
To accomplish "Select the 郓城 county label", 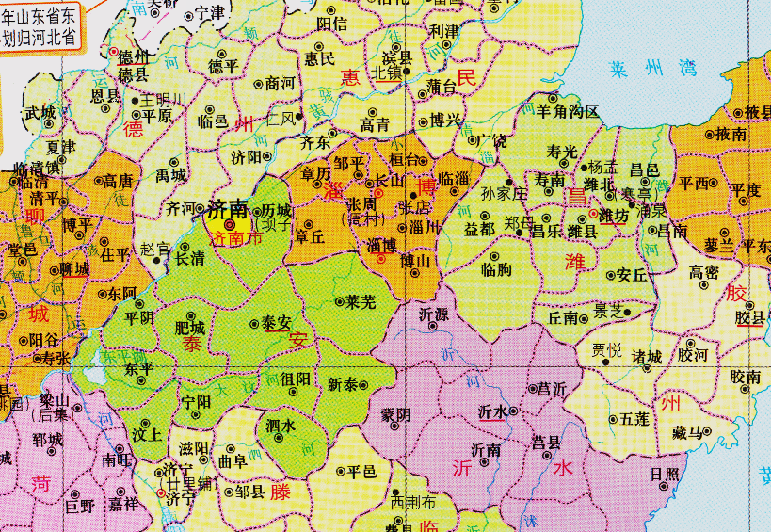I will 48,439.
